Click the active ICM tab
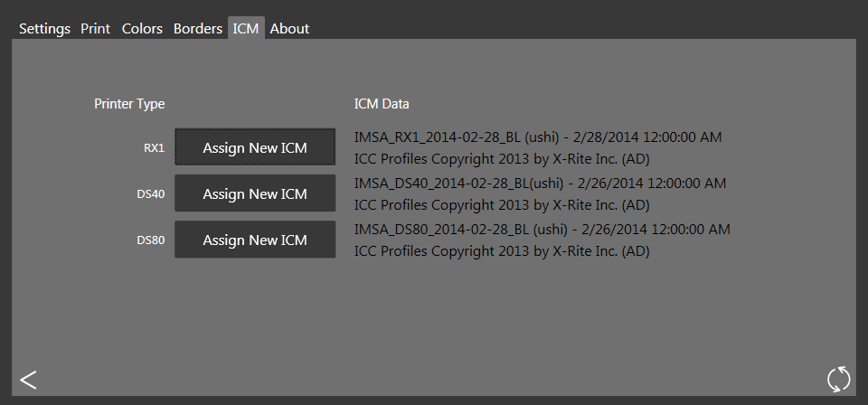 tap(246, 29)
